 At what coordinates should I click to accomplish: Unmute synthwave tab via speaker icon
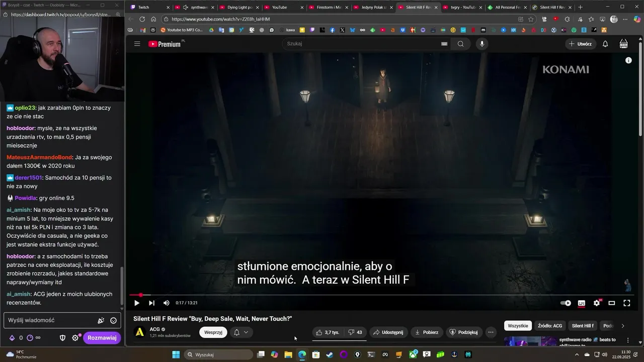(x=186, y=7)
